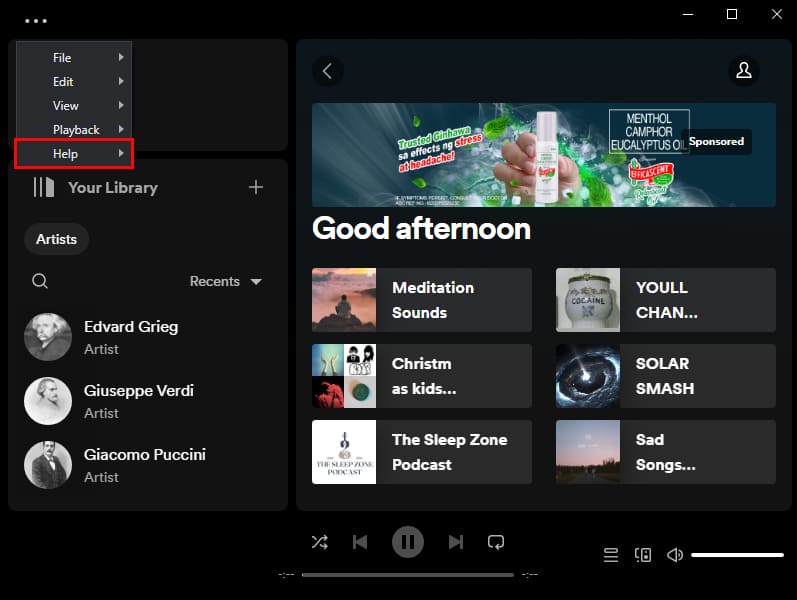Toggle repeat mode
Viewport: 797px width, 600px height.
[496, 542]
